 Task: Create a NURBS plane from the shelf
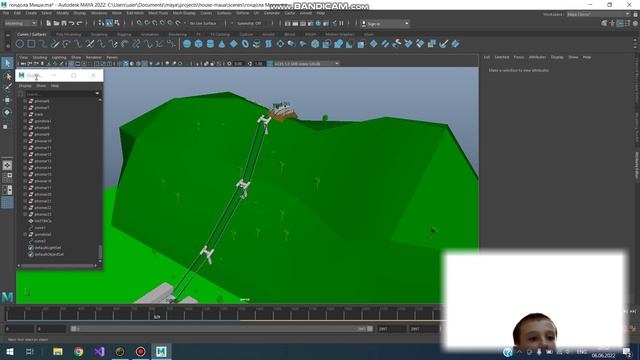pyautogui.click(x=233, y=44)
